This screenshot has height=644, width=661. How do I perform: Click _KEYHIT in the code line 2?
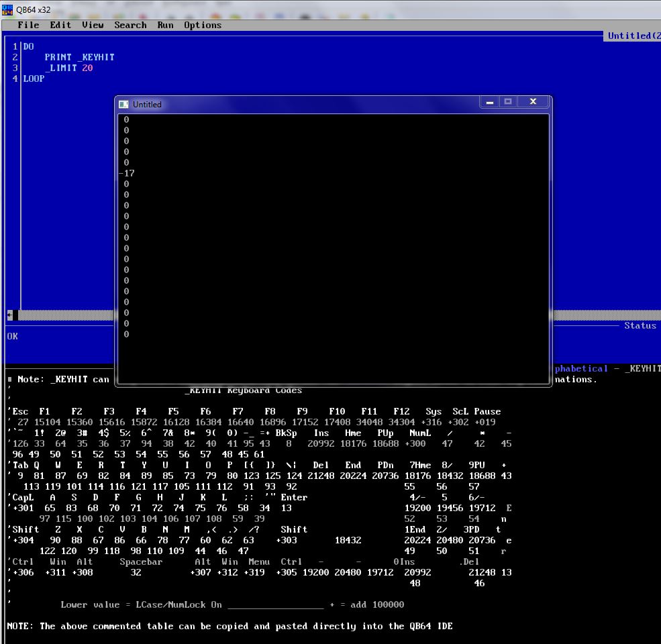pos(96,57)
